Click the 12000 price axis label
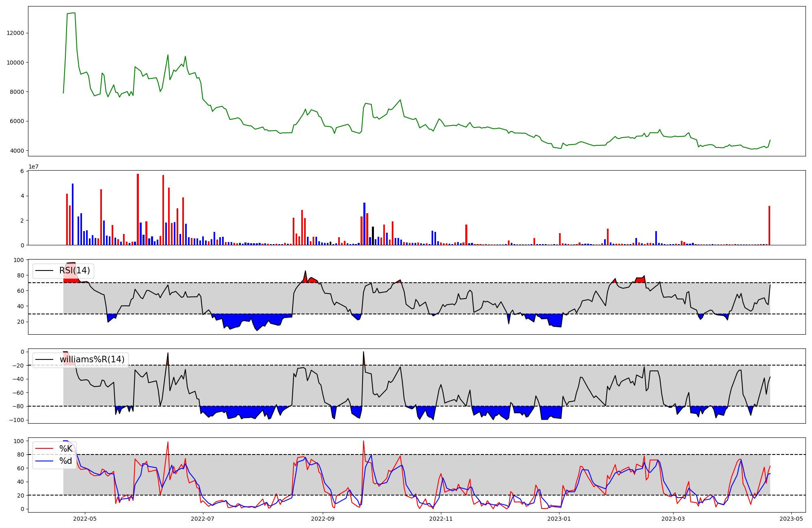812x528 pixels. [16, 33]
